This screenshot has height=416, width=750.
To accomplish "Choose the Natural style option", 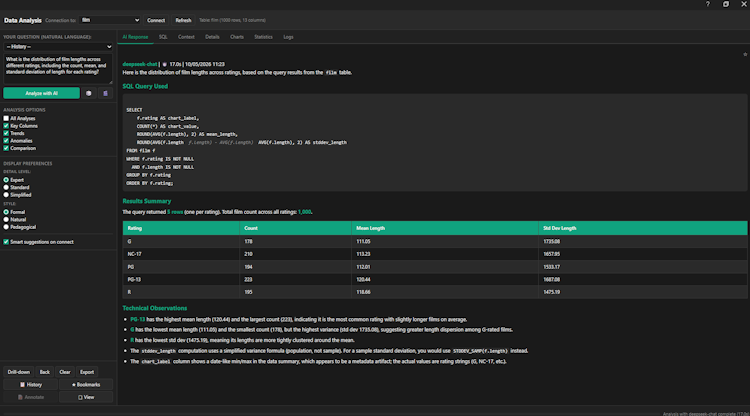I will tap(6, 219).
